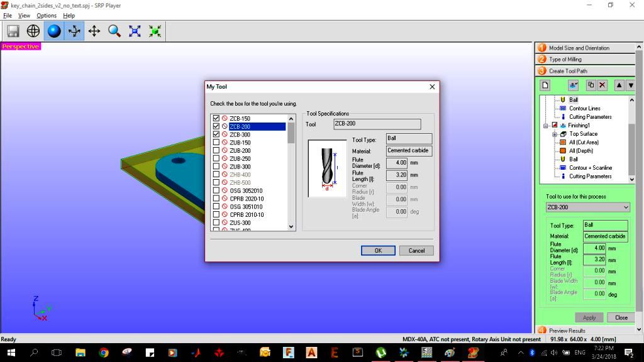This screenshot has height=362, width=644.
Task: Move process up with triangle button
Action: (x=619, y=85)
